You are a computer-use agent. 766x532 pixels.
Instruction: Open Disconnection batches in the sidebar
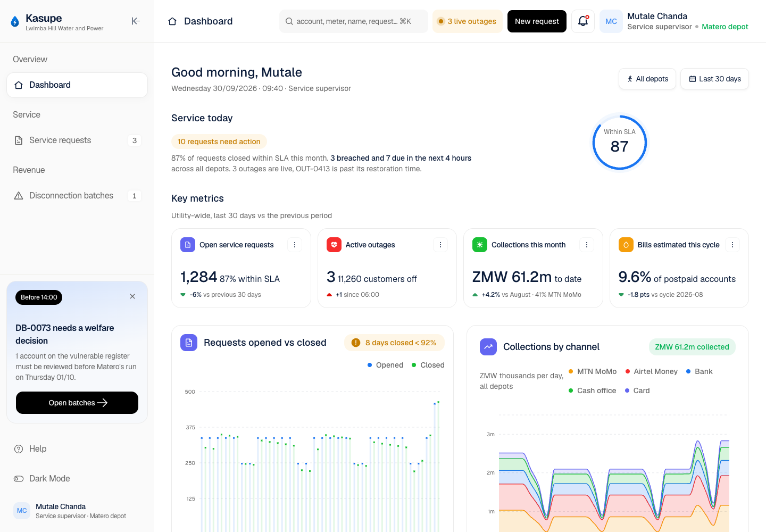pyautogui.click(x=77, y=196)
